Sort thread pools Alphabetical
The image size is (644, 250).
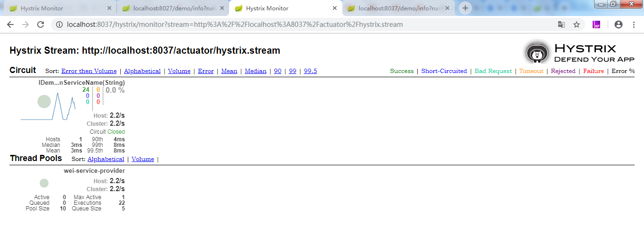(106, 159)
